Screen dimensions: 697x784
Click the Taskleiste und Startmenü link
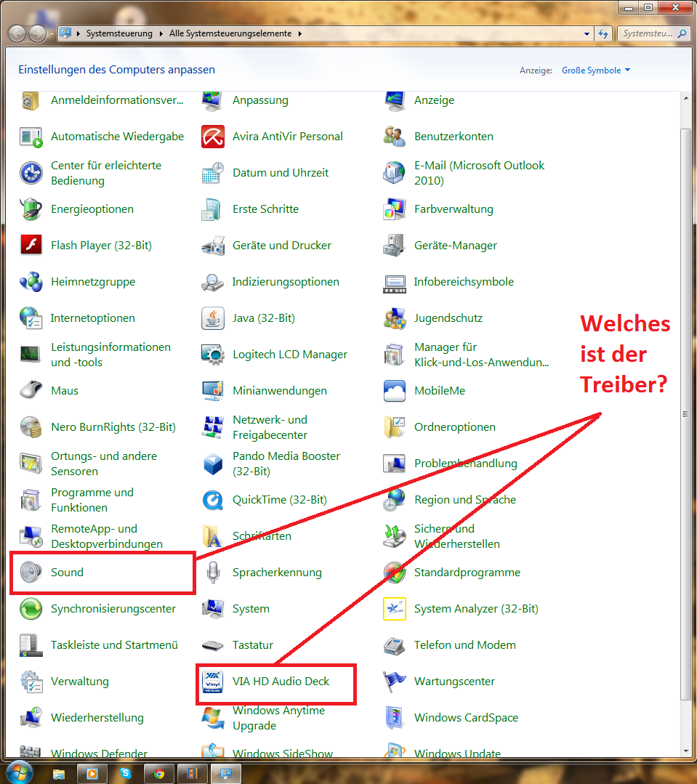click(x=115, y=645)
